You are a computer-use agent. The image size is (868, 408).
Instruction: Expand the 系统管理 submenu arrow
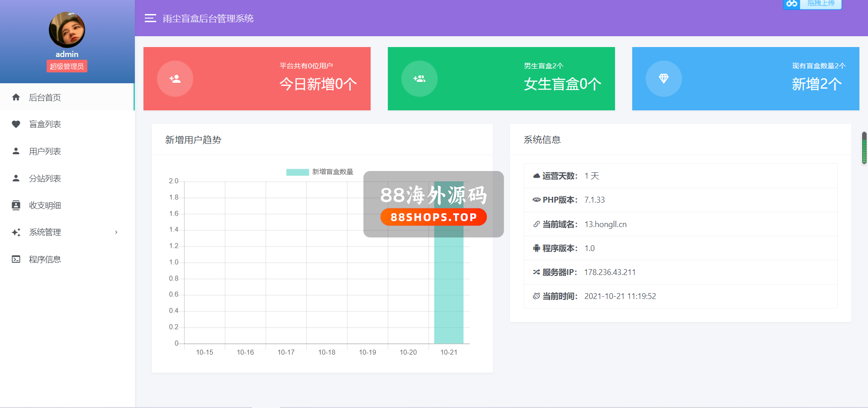pyautogui.click(x=116, y=232)
